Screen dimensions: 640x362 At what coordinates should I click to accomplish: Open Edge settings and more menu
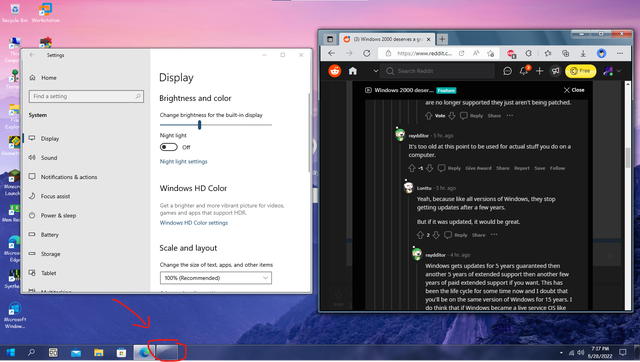[x=620, y=53]
